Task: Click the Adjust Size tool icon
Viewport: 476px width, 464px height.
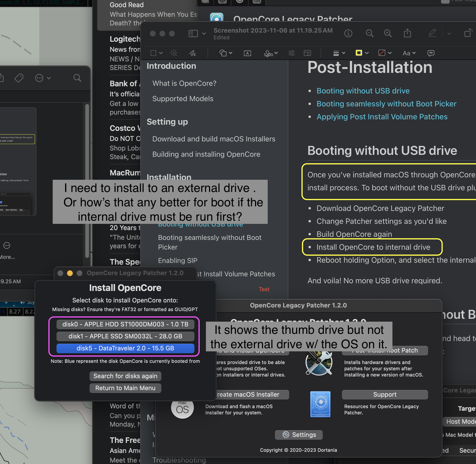Action: point(307,53)
